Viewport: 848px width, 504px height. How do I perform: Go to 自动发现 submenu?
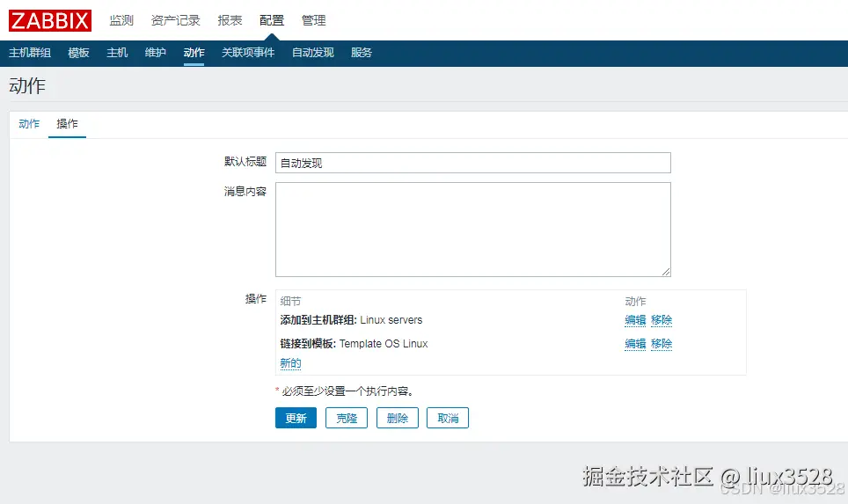click(312, 53)
